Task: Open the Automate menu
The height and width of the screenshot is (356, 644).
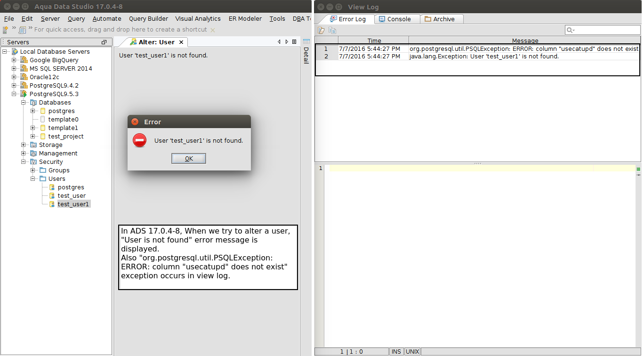Action: (x=107, y=19)
